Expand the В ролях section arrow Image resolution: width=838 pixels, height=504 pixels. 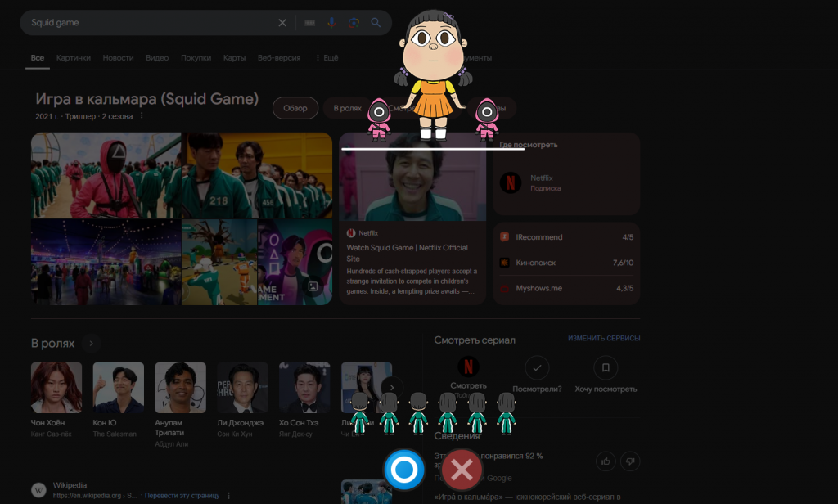click(x=92, y=343)
